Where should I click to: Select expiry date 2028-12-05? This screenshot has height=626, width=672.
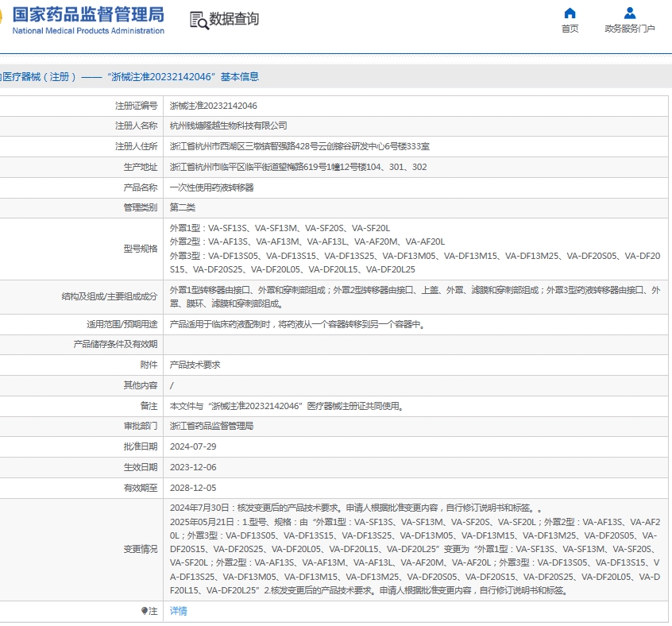pos(193,488)
